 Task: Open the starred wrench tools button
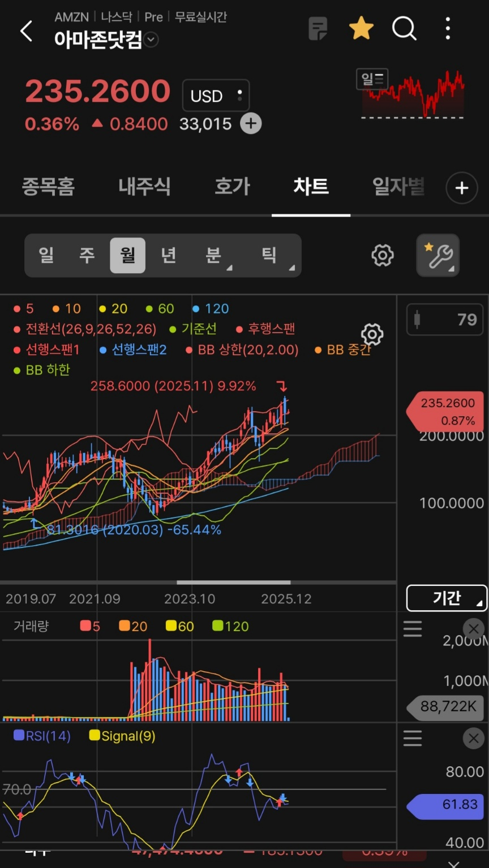click(438, 255)
